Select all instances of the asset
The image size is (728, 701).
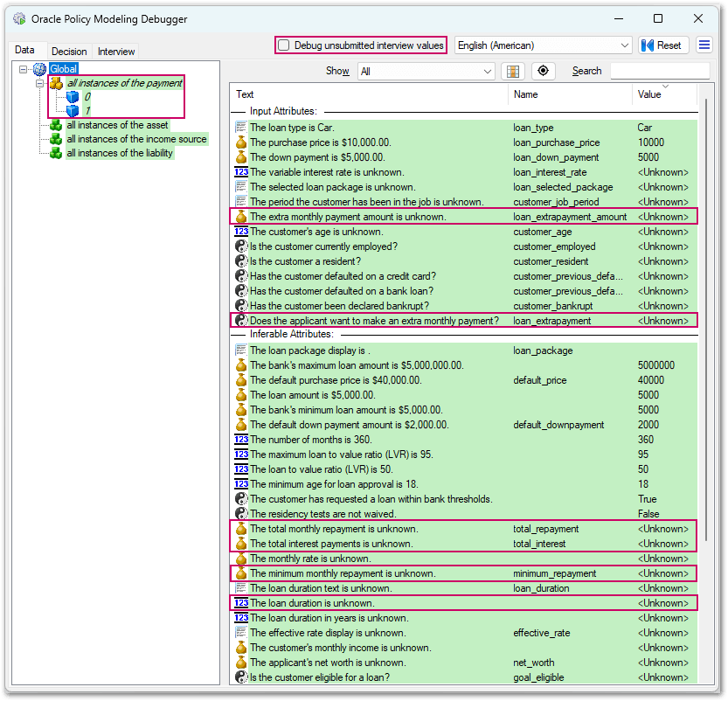[117, 125]
